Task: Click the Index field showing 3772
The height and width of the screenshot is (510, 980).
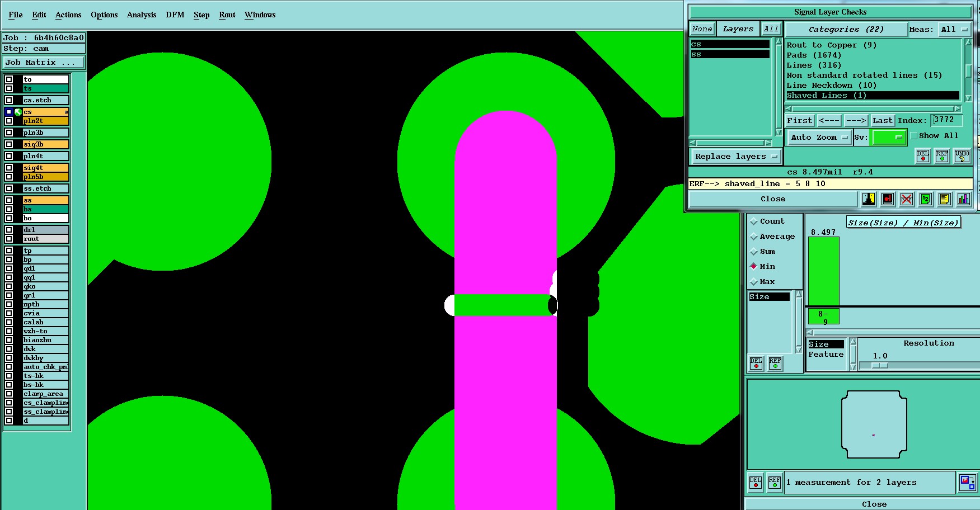Action: click(x=947, y=120)
